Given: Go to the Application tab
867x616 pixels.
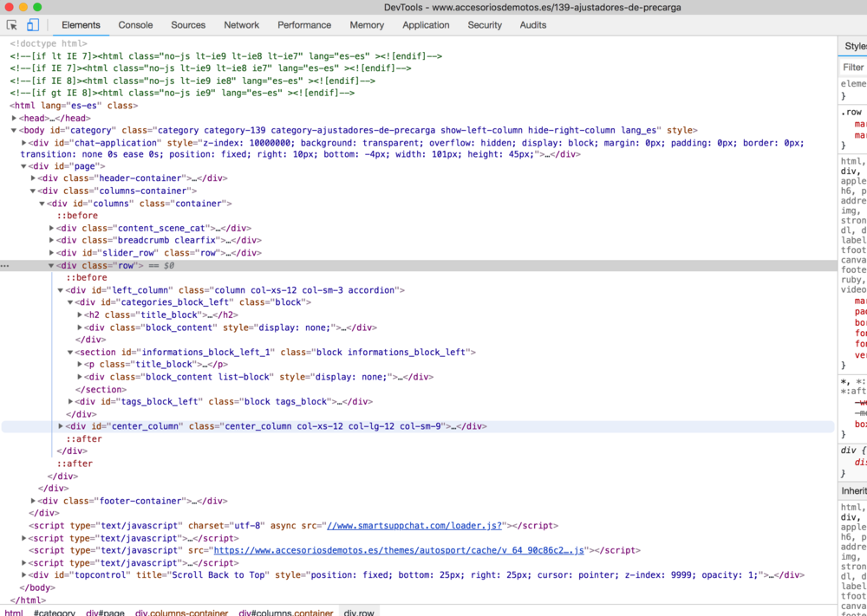Looking at the screenshot, I should [426, 25].
